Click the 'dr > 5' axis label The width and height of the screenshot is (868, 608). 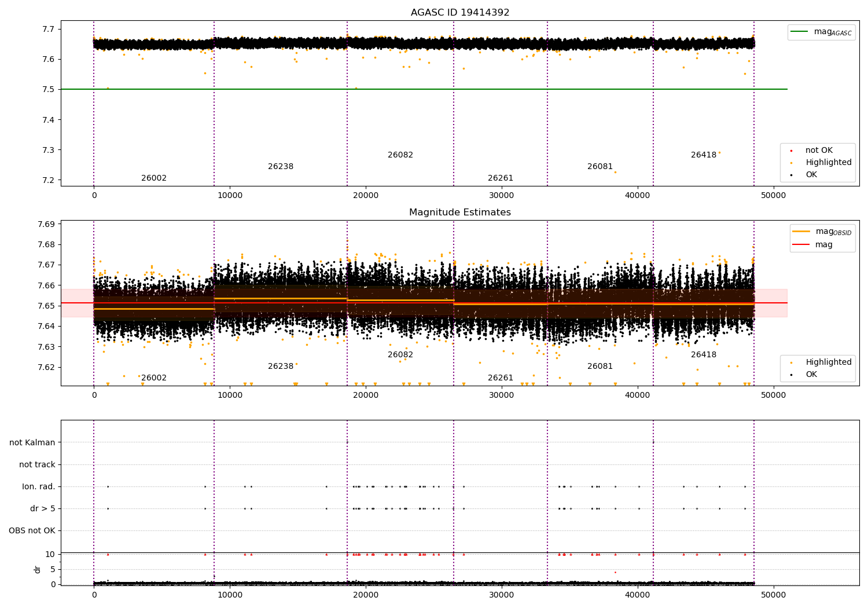[x=43, y=509]
